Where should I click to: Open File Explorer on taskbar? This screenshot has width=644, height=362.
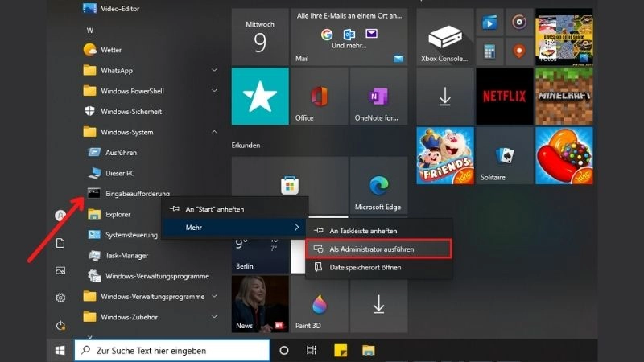pyautogui.click(x=369, y=351)
